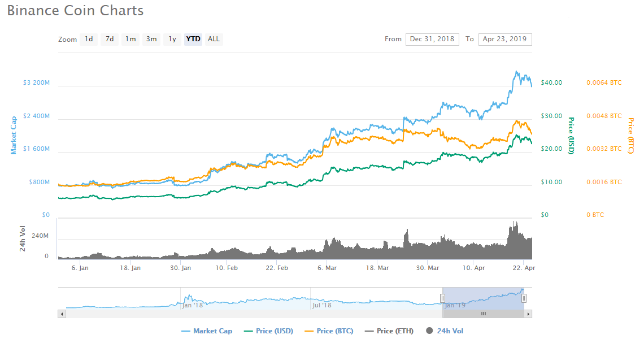The height and width of the screenshot is (339, 644).
Task: Click the right arrow on the navigator scrollbar
Action: [x=528, y=313]
